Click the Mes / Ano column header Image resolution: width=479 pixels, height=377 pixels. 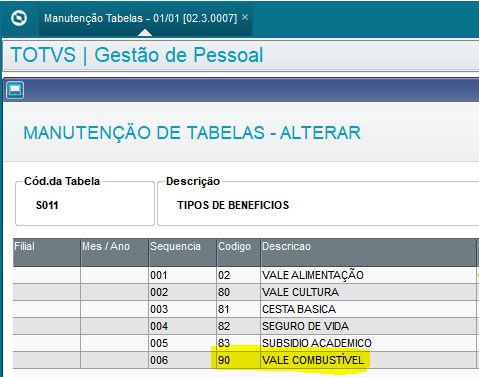click(114, 252)
